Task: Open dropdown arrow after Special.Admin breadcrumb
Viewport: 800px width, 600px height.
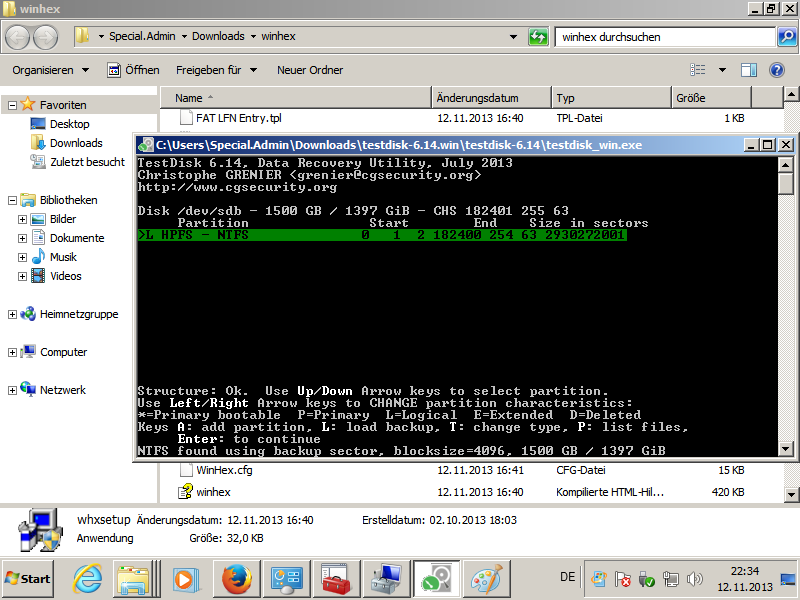Action: point(184,37)
